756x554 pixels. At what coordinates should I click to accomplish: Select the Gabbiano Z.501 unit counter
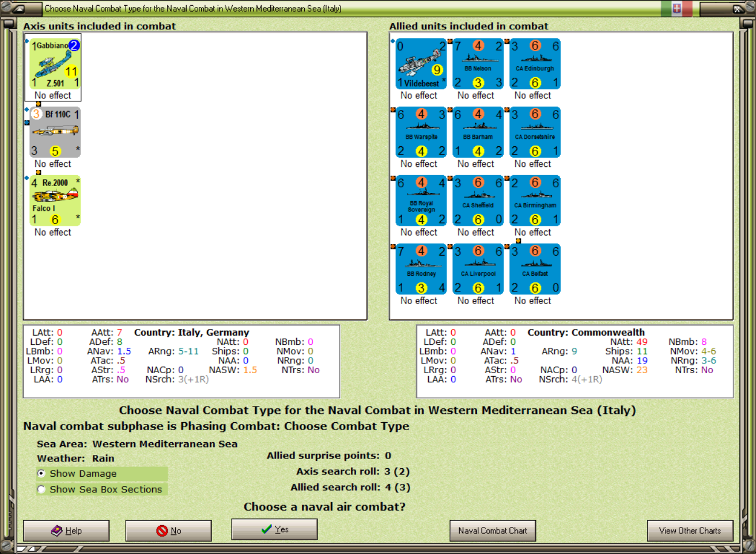(x=55, y=64)
